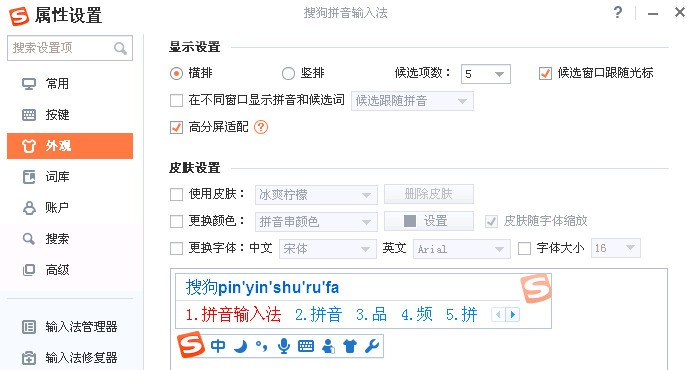The image size is (695, 370).
Task: Toggle Chinese/English mode 中 icon on the toolbar
Action: (x=218, y=346)
